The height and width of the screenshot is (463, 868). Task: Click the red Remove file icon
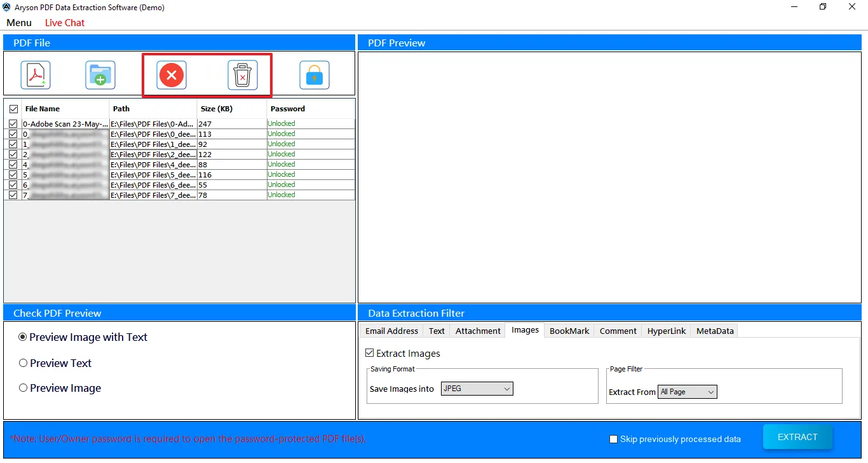coord(172,75)
